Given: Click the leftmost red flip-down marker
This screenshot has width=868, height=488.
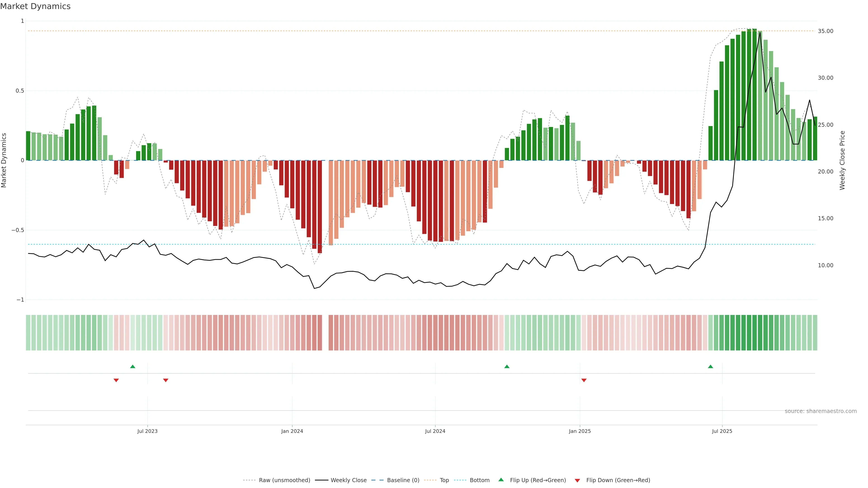Looking at the screenshot, I should (116, 380).
